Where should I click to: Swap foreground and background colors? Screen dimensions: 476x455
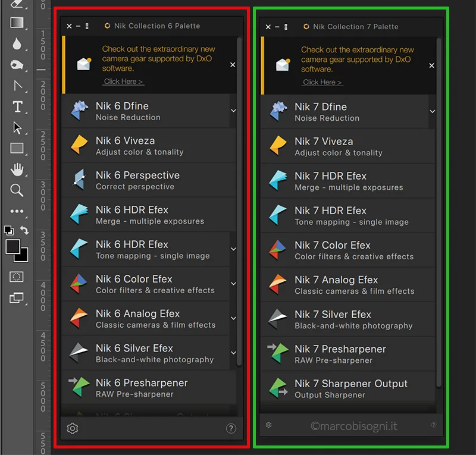[24, 230]
